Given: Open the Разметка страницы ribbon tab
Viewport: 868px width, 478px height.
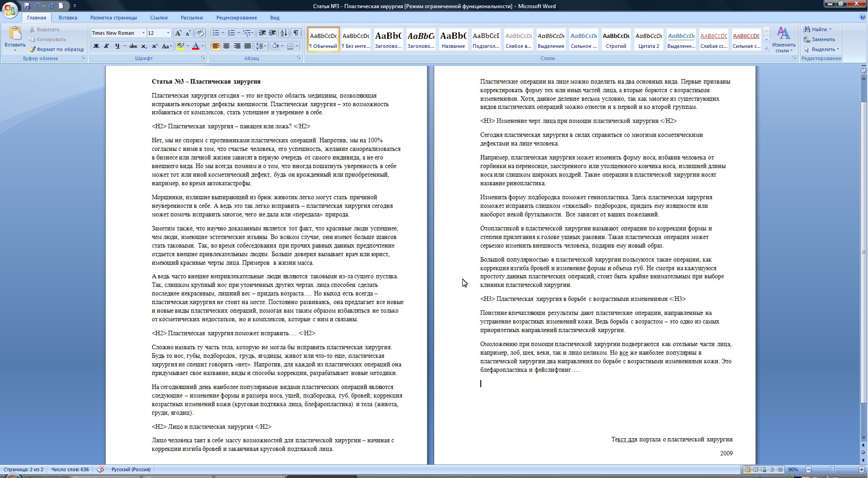Looking at the screenshot, I should (x=113, y=18).
